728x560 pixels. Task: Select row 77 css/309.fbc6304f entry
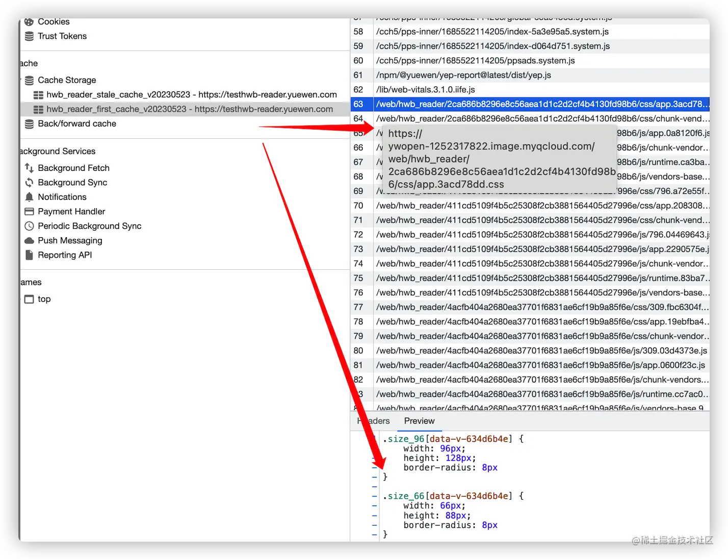point(530,307)
